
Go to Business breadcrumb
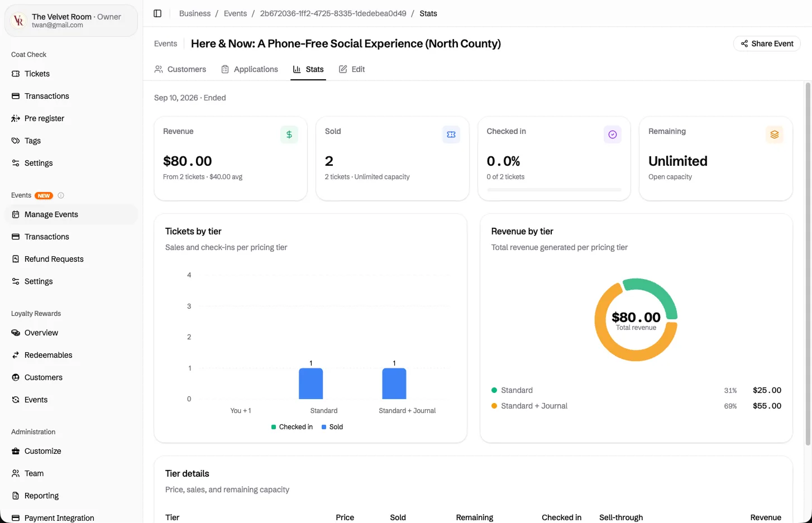tap(195, 13)
